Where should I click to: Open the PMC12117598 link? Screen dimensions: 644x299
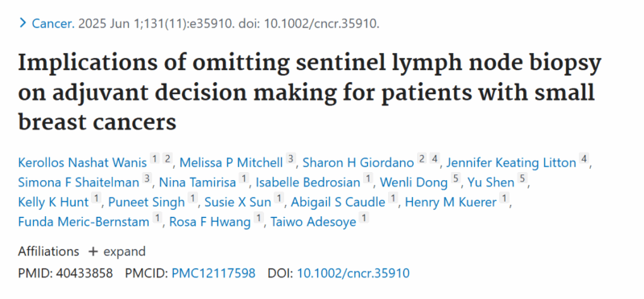(213, 273)
